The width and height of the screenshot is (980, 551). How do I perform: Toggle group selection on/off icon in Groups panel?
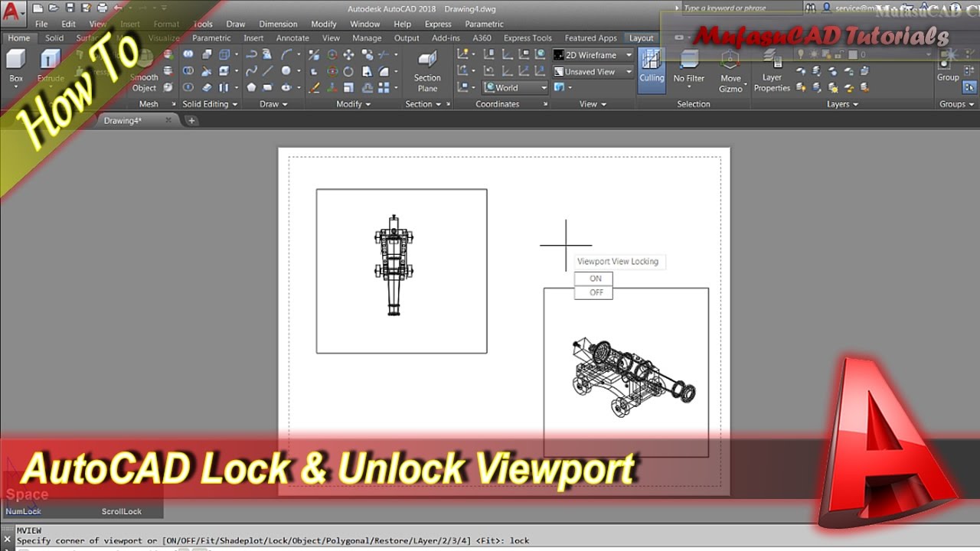tap(969, 87)
